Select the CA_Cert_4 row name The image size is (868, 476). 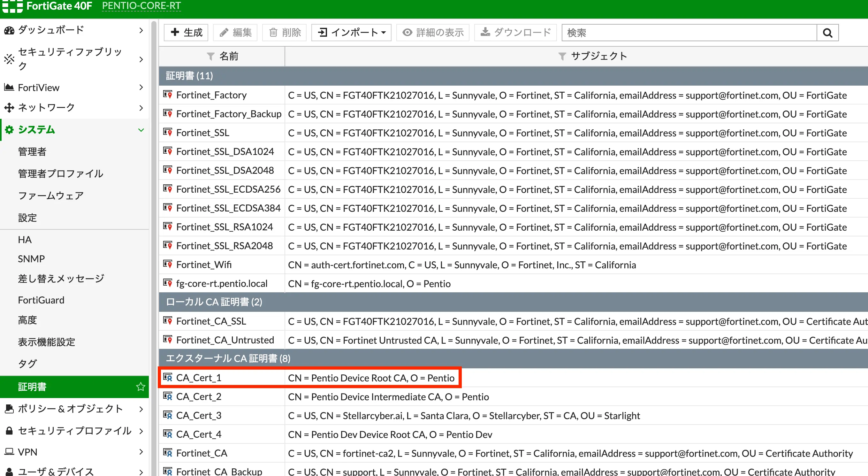[x=199, y=434]
